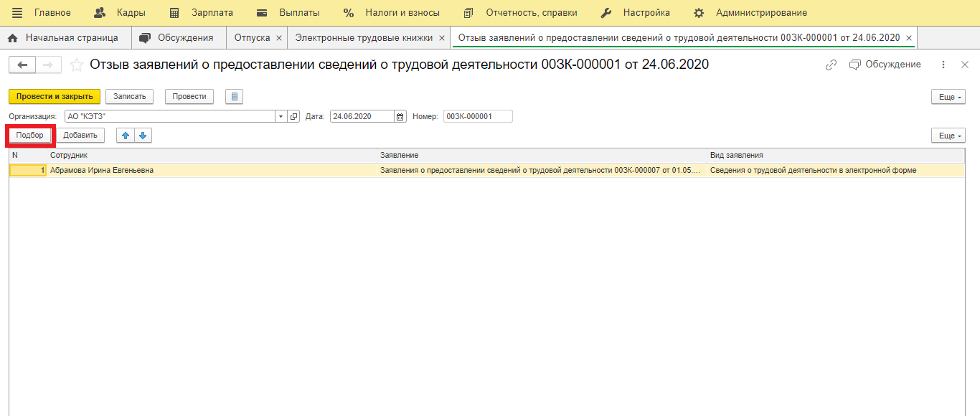Open the three-dot document options menu

943,65
